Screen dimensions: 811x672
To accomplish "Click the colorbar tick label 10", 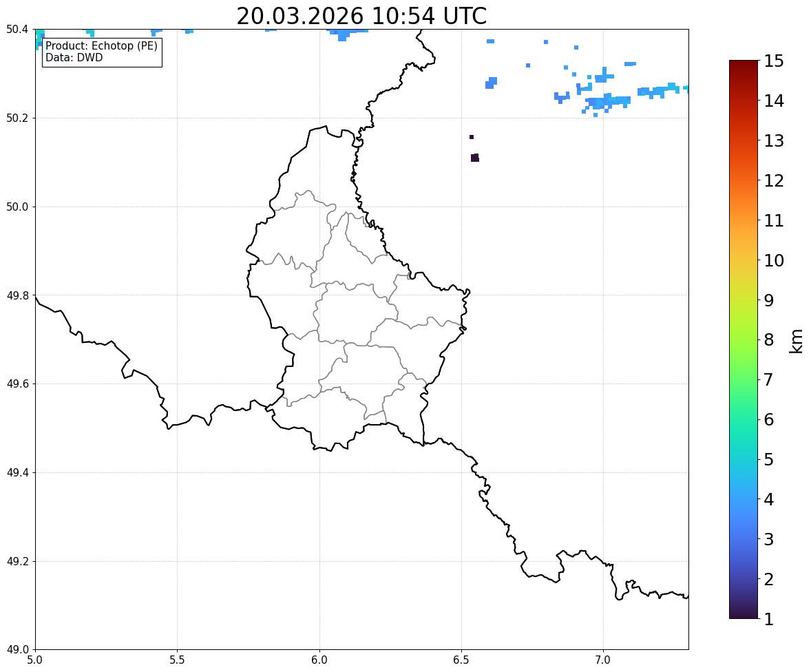I will pyautogui.click(x=774, y=260).
